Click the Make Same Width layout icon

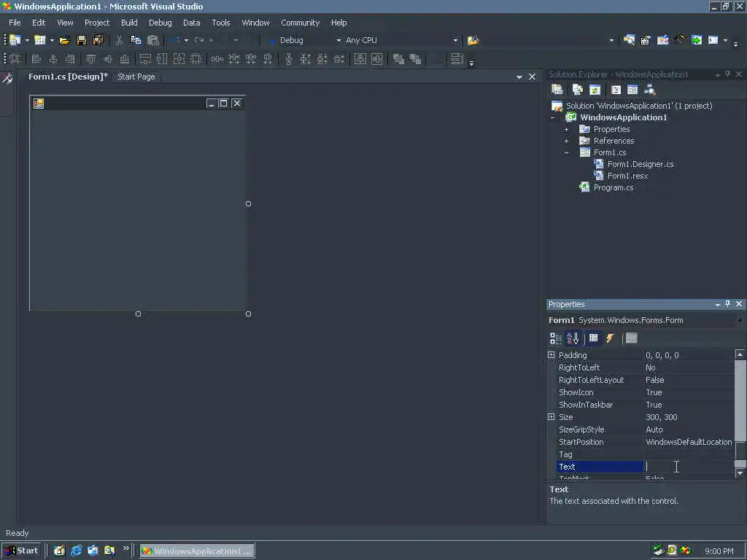coord(145,59)
